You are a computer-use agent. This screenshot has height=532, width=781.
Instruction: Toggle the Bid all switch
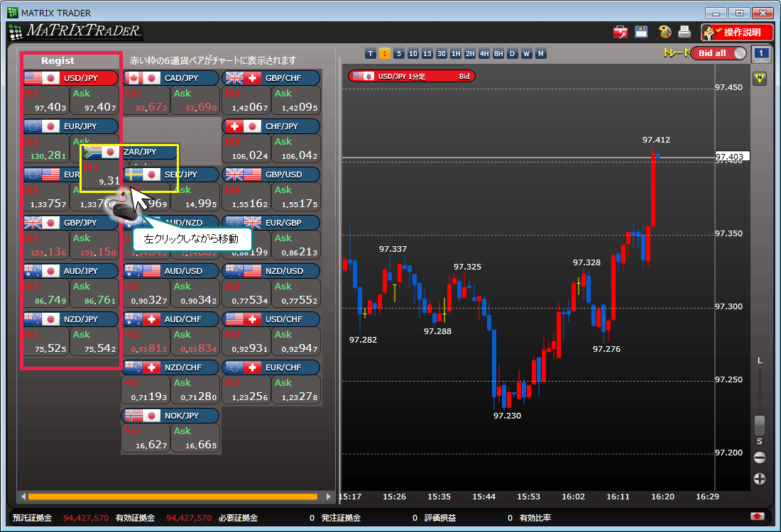pos(719,53)
